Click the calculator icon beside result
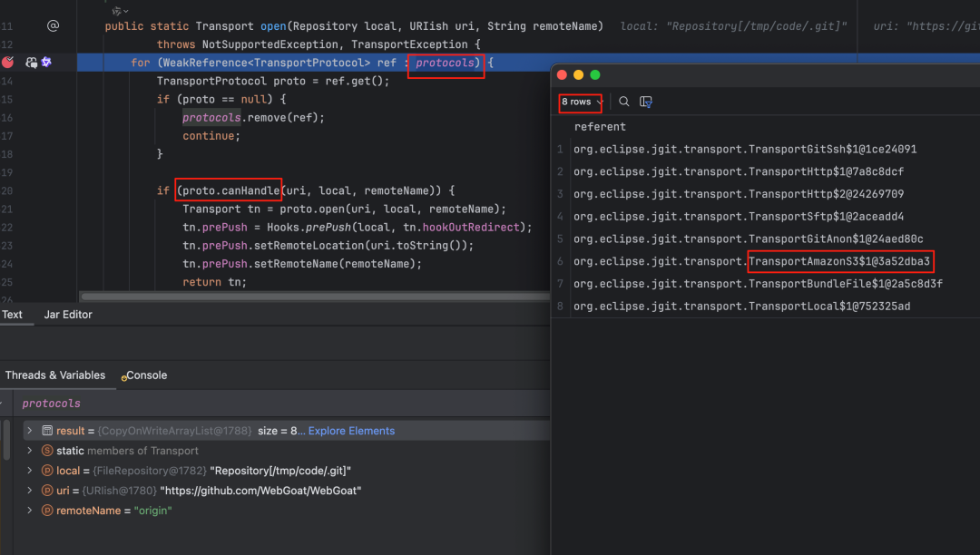 click(47, 430)
